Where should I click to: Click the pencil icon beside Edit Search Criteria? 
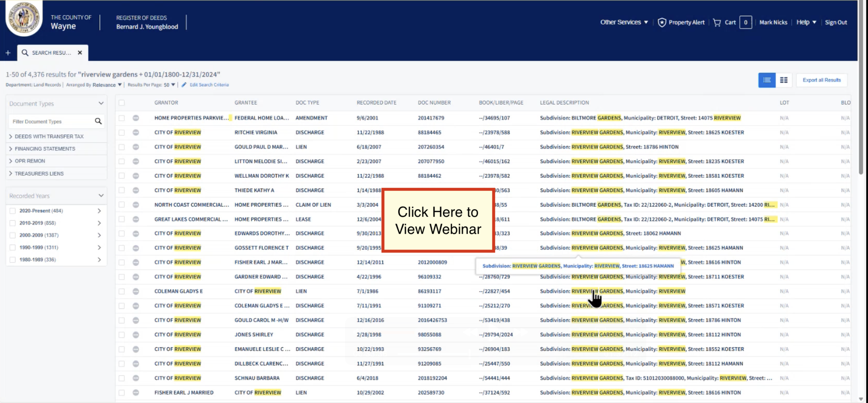point(184,85)
